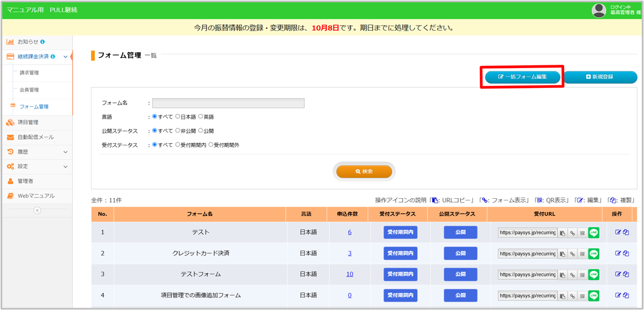Collapse the 継続課金決済 menu section
Screen dimensions: 644x310
click(65, 57)
